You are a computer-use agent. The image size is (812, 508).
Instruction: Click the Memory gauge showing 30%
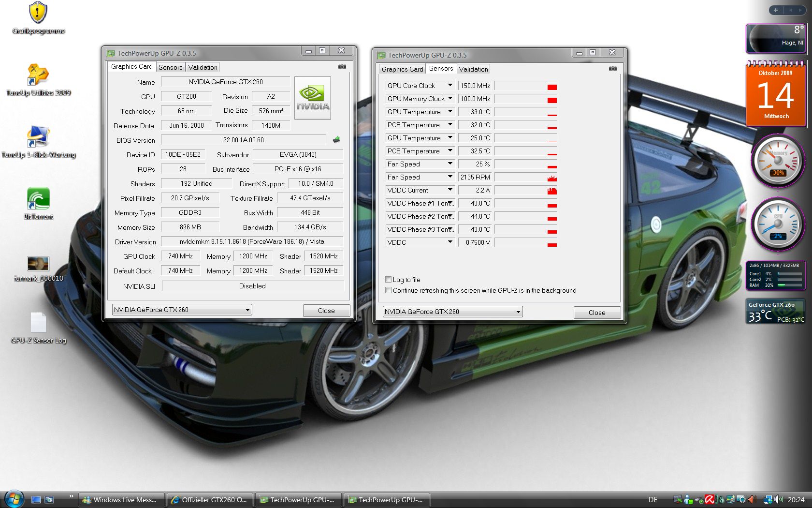[777, 161]
